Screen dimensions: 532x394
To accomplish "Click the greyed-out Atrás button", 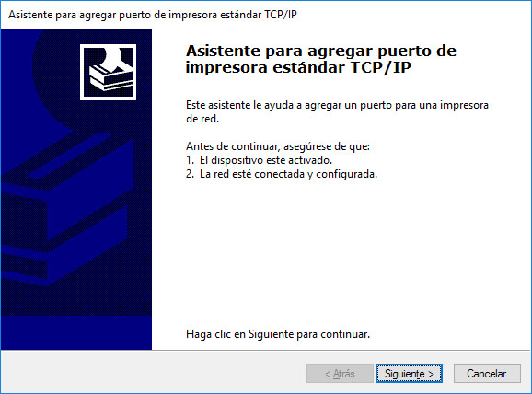I will pos(340,374).
